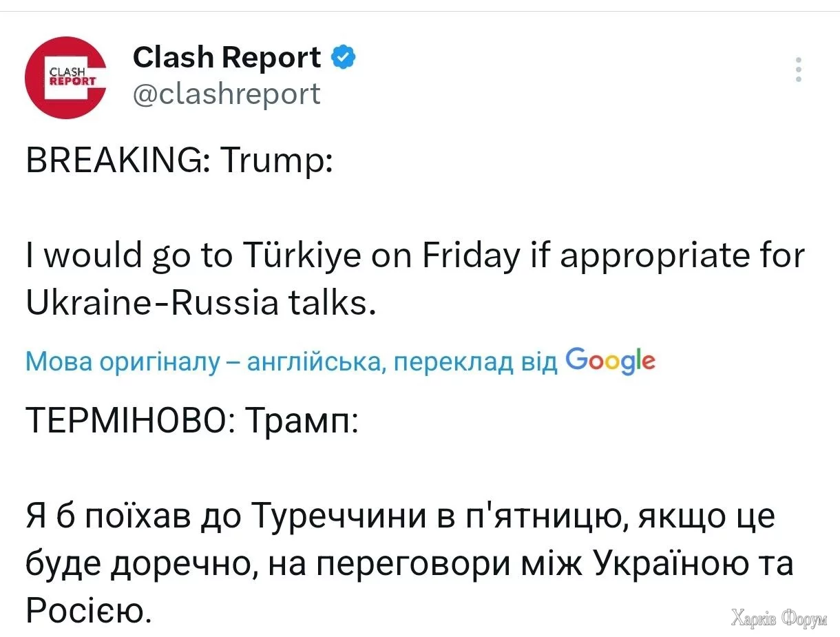The width and height of the screenshot is (840, 637).
Task: Click the Google logo in translation note
Action: (609, 359)
